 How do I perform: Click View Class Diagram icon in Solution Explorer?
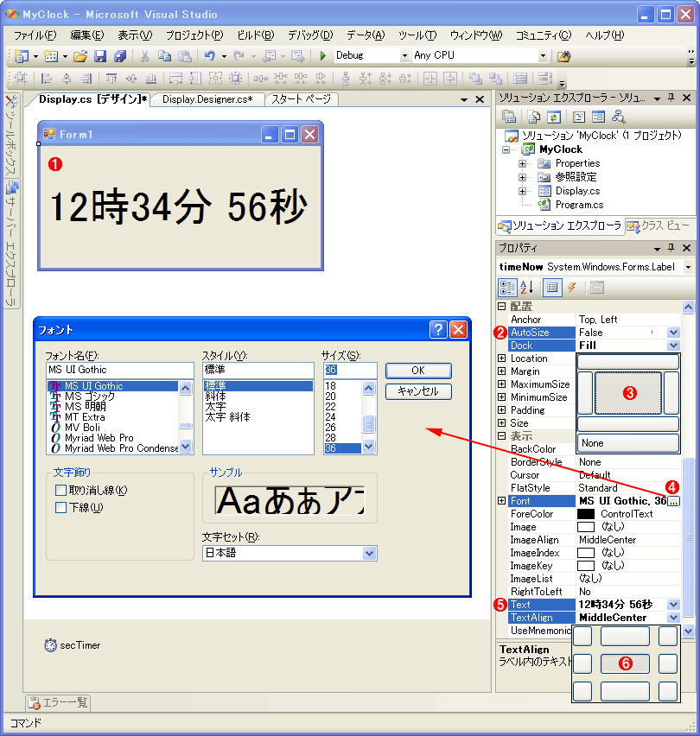[x=618, y=117]
